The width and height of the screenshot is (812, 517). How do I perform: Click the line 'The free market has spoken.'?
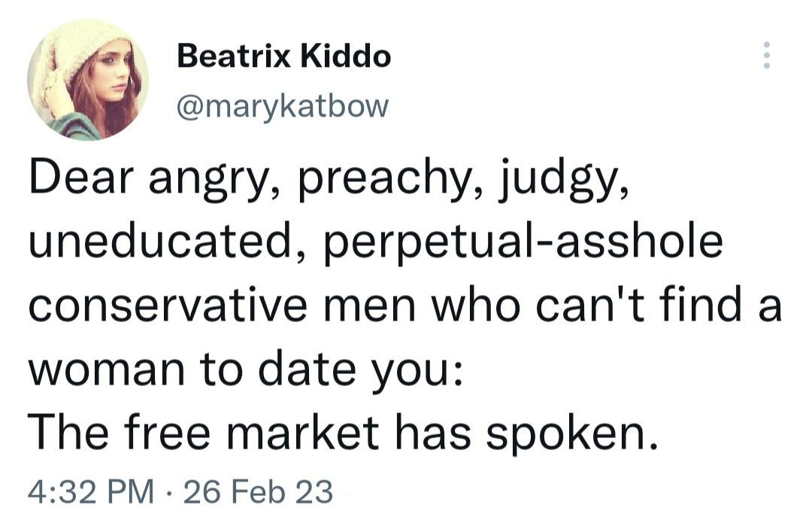tap(344, 433)
